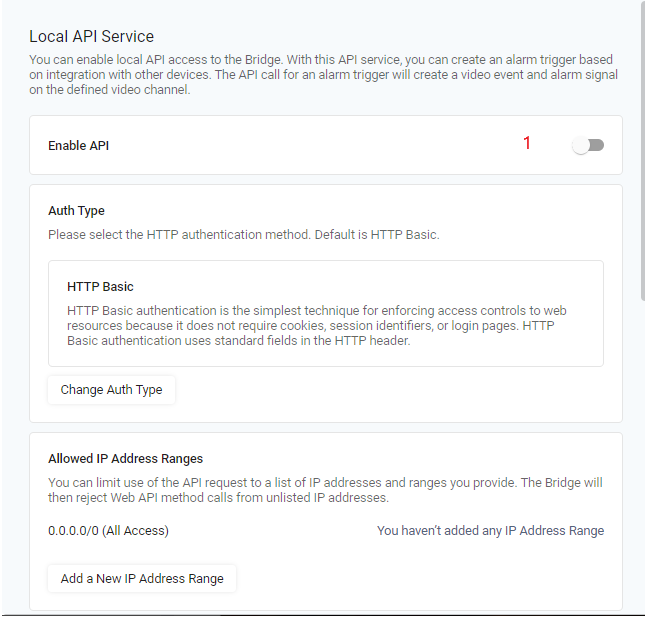Viewport: 645px width, 620px height.
Task: Click the paragraph about limiting API requests by IP
Action: (x=325, y=490)
